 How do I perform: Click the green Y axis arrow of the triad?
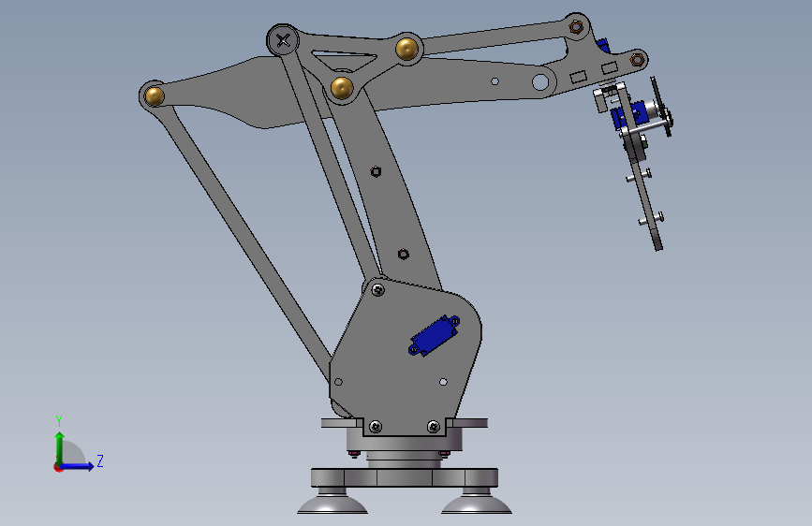(x=59, y=448)
